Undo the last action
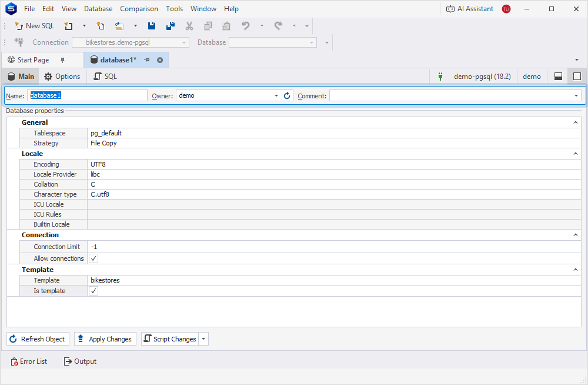 coord(246,26)
